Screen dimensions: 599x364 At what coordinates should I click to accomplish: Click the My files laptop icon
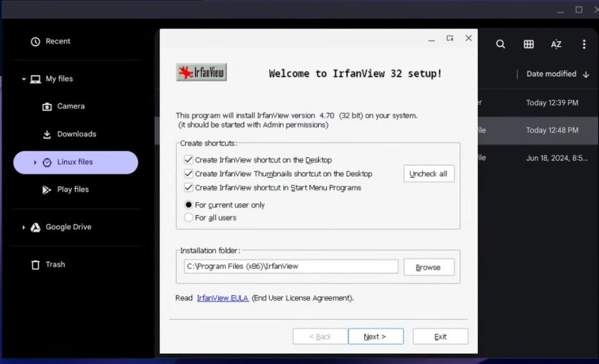coord(36,79)
